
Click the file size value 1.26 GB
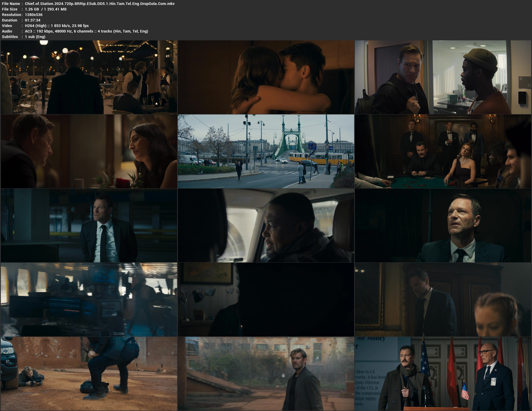(x=32, y=9)
